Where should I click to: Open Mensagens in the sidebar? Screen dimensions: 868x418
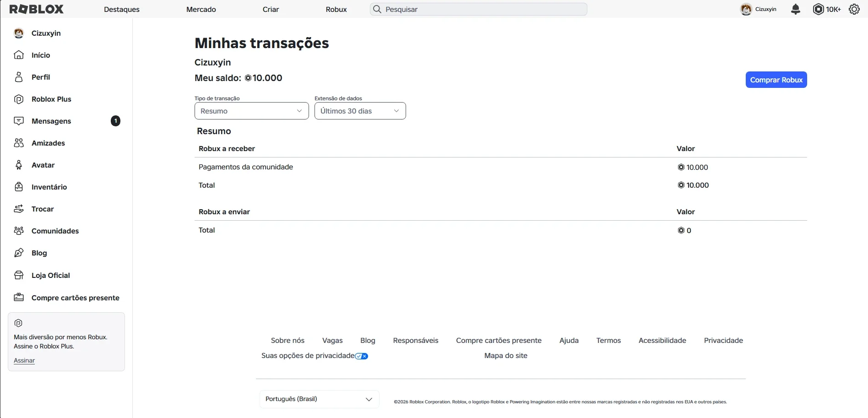(x=51, y=121)
